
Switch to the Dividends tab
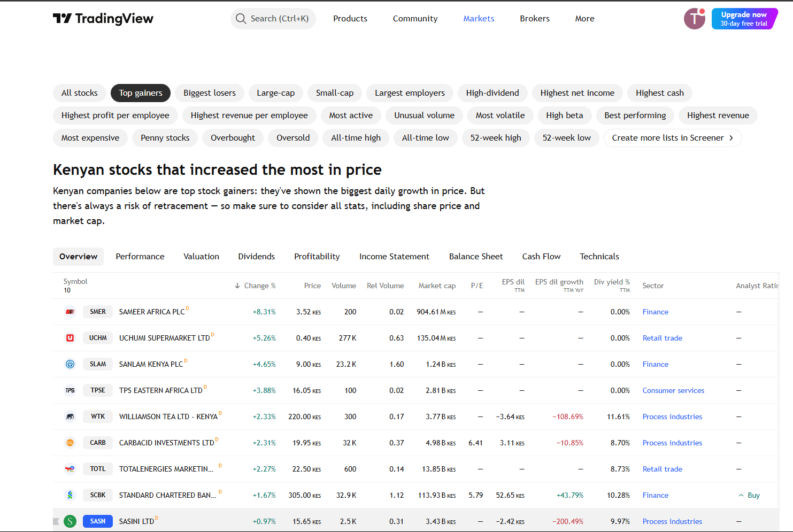tap(256, 256)
